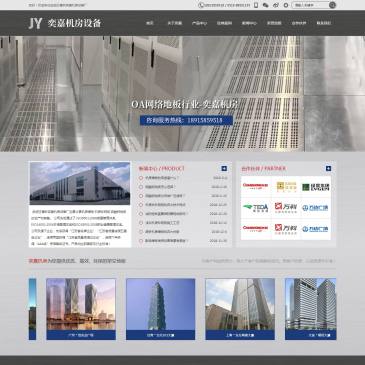Select the first navigation menu item (home)
Viewport: 365px width, 365px height.
150,23
